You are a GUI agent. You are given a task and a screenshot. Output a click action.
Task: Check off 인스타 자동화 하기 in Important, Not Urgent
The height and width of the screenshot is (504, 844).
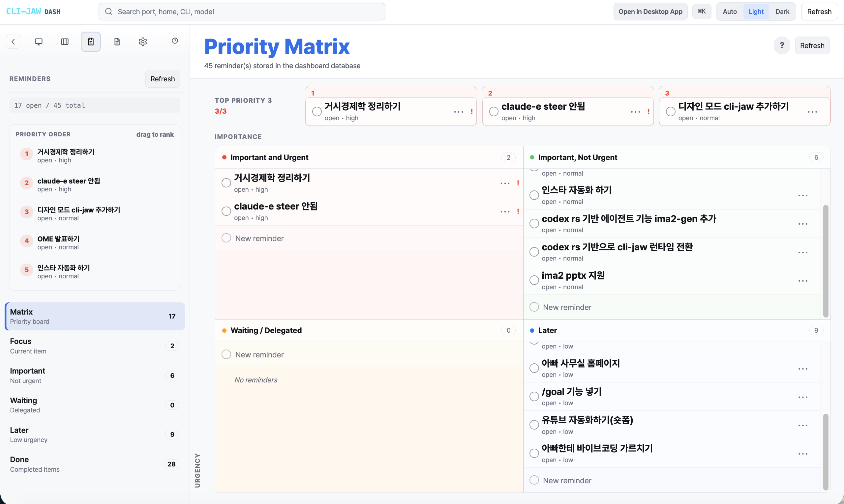coord(534,195)
